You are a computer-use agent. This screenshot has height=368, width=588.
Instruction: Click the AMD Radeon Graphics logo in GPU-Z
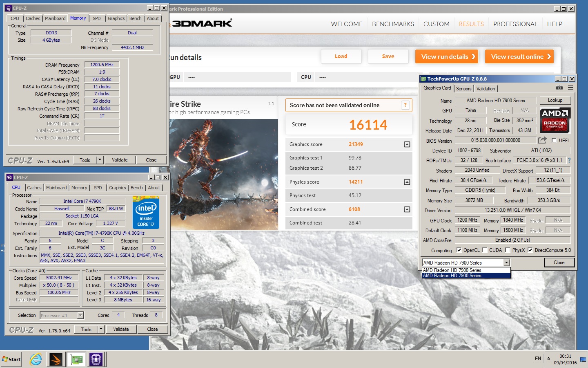click(555, 120)
